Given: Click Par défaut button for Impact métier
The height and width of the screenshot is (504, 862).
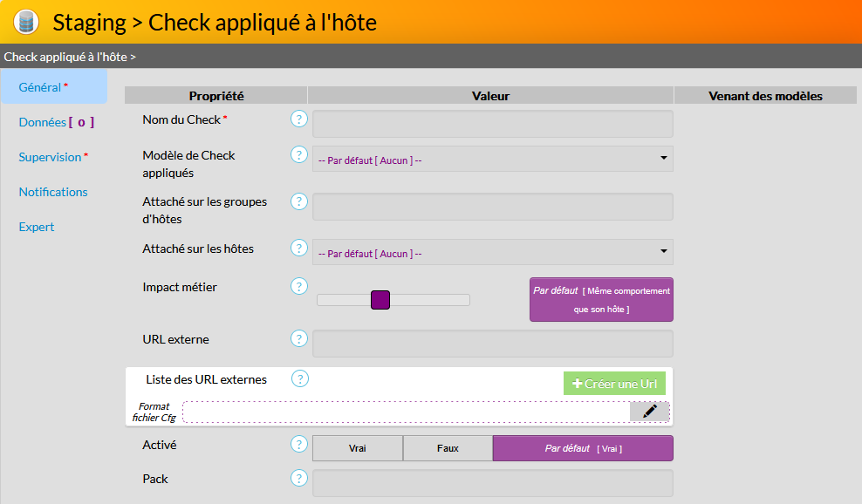Looking at the screenshot, I should [601, 300].
